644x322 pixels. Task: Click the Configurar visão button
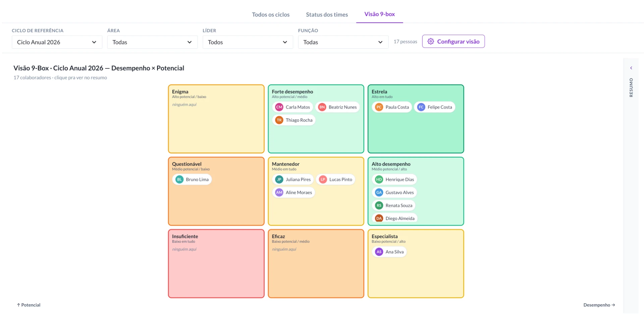click(x=453, y=41)
